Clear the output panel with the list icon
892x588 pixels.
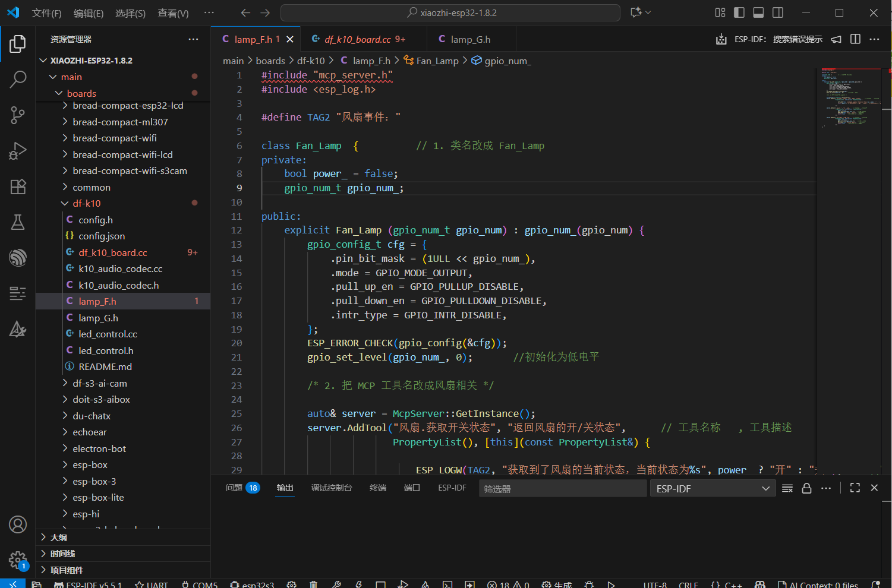tap(787, 488)
